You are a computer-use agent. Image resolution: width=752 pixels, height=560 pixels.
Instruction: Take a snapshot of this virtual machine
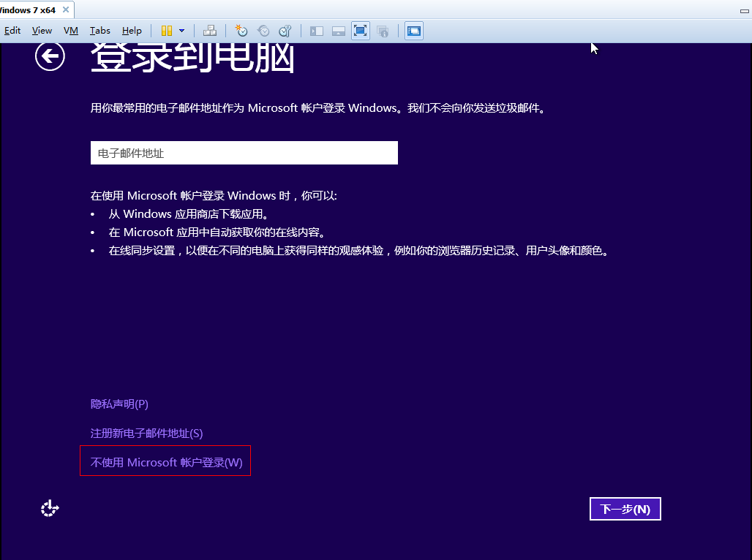[241, 31]
